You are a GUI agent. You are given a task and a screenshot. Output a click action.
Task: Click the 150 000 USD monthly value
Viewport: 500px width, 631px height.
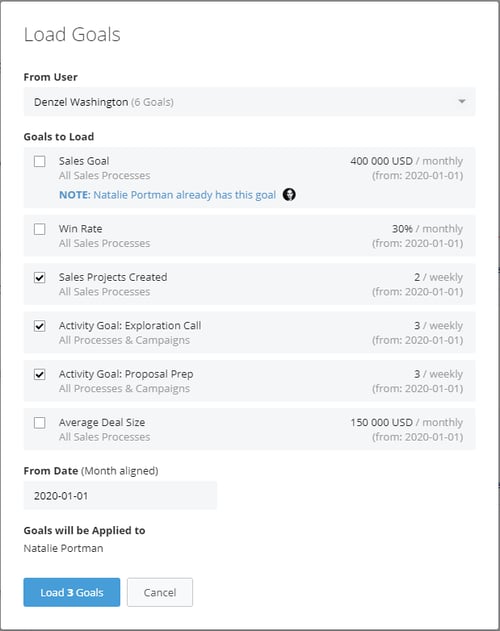(x=407, y=422)
